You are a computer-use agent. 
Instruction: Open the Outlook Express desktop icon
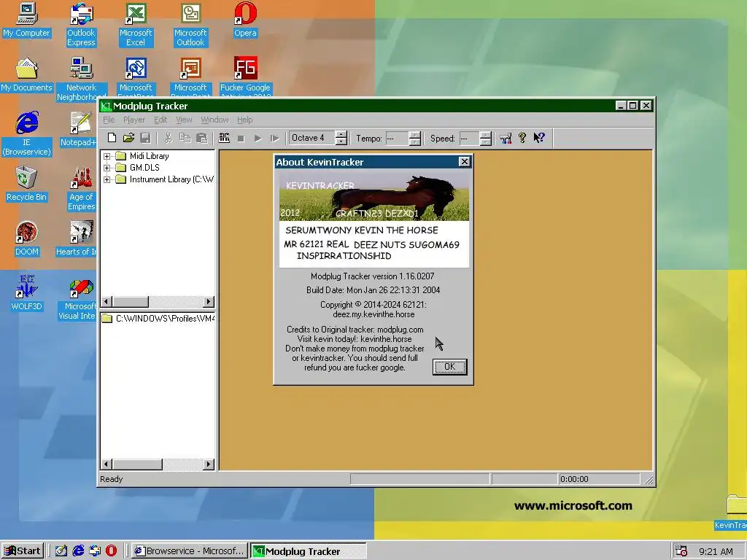(x=81, y=25)
